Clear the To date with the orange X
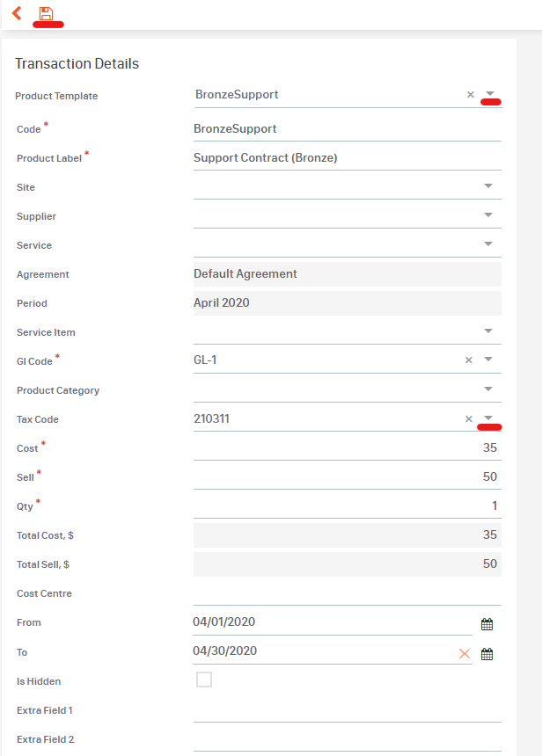542x756 pixels. click(465, 653)
